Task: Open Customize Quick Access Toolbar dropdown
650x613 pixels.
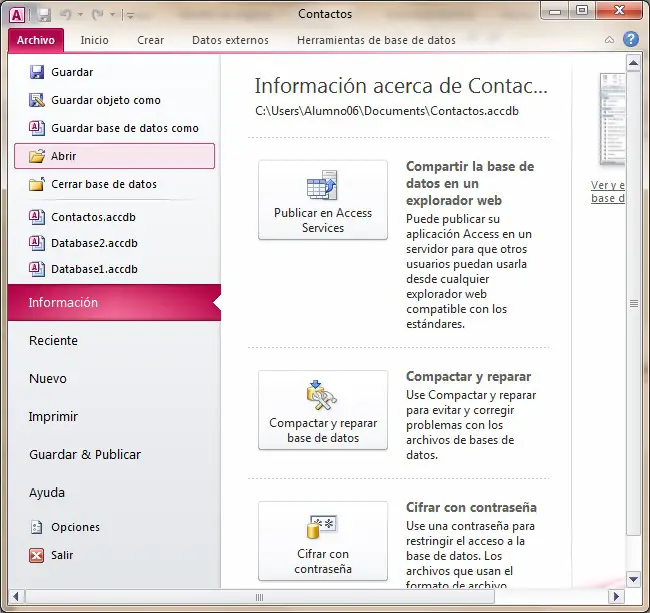Action: [x=130, y=16]
